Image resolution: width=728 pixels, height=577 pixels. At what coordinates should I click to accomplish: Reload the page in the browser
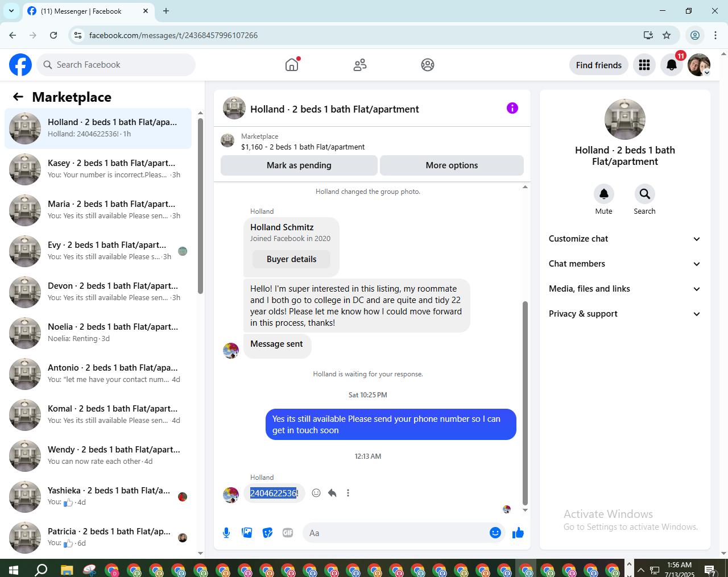point(53,35)
